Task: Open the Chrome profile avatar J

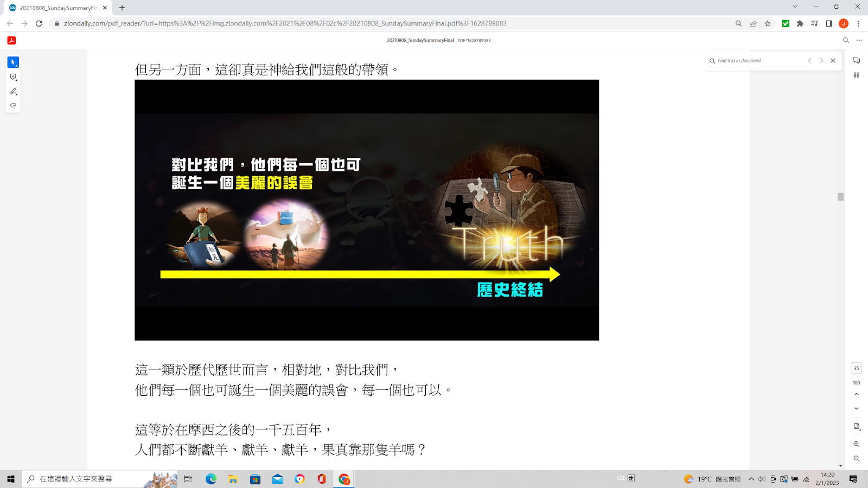Action: 844,23
